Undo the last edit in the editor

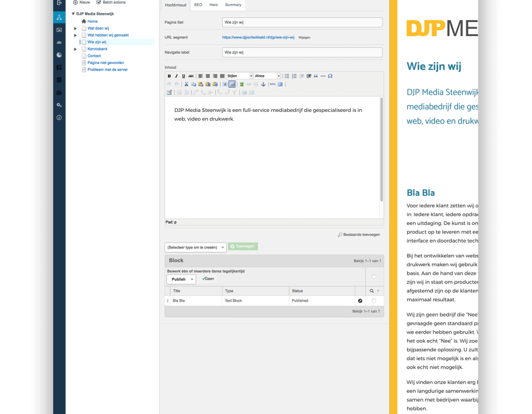169,84
